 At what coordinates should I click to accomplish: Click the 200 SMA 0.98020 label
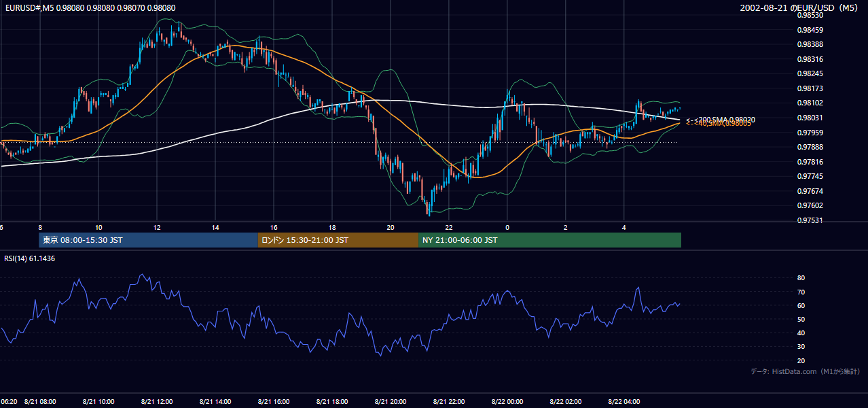[x=720, y=120]
